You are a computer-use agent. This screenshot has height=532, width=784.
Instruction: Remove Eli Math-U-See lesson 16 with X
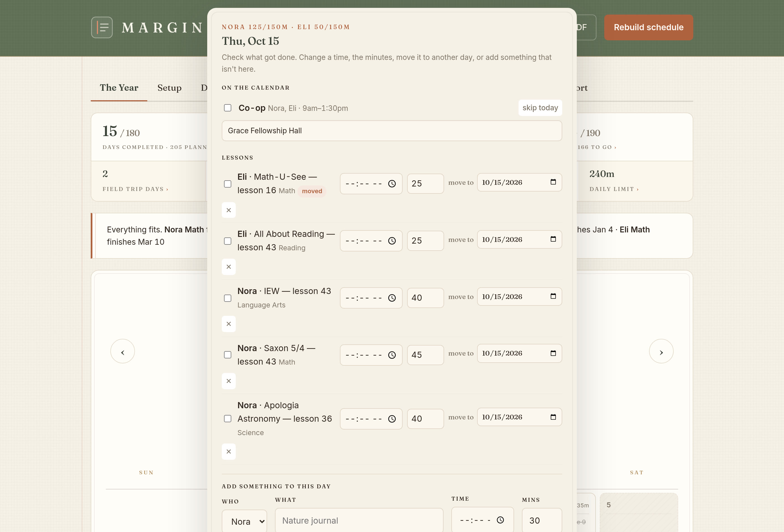pyautogui.click(x=229, y=210)
